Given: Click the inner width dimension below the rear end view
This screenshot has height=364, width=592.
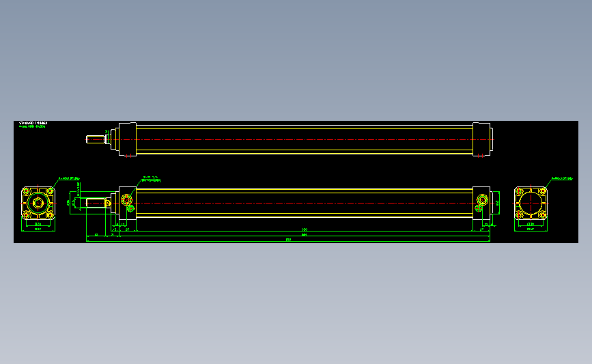Looking at the screenshot, I should 531,224.
